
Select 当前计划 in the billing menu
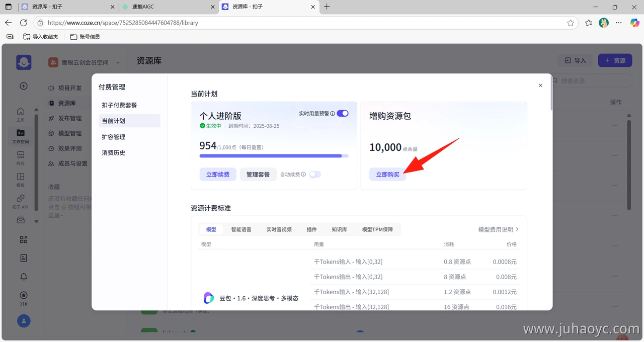[129, 121]
